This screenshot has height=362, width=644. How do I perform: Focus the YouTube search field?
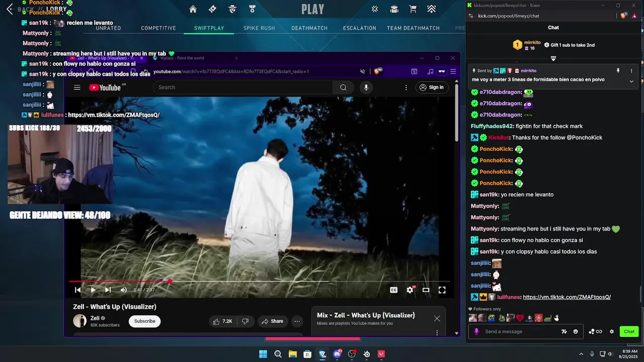click(243, 87)
